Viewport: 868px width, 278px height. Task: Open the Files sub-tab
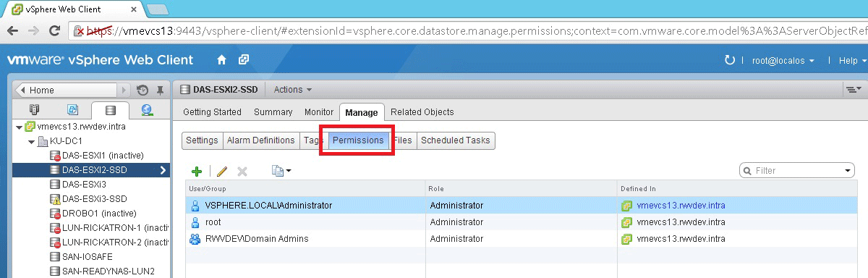click(403, 140)
